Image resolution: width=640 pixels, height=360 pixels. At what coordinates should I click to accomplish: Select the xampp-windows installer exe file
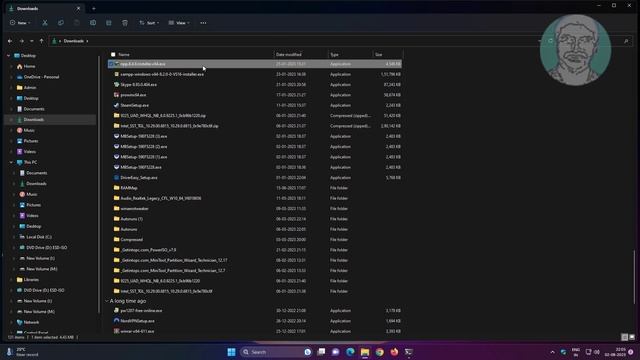coord(255,74)
